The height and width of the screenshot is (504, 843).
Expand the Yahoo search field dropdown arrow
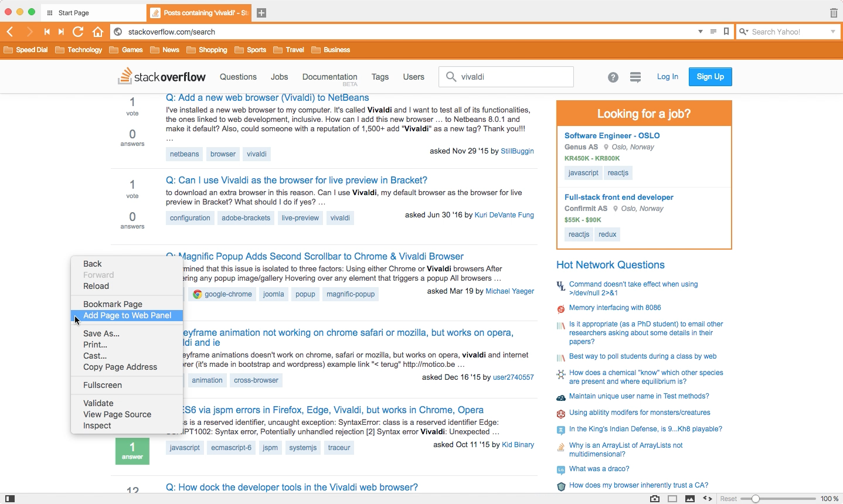pyautogui.click(x=833, y=32)
